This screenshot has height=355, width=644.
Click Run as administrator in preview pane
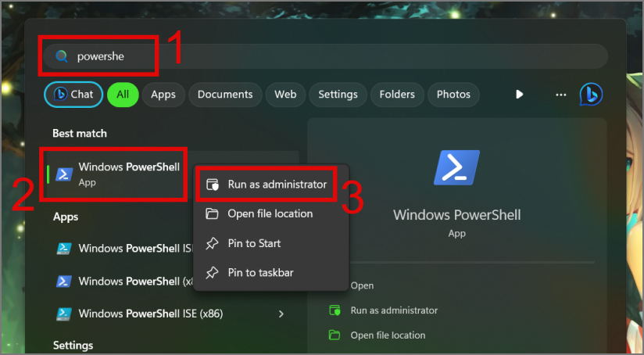394,310
